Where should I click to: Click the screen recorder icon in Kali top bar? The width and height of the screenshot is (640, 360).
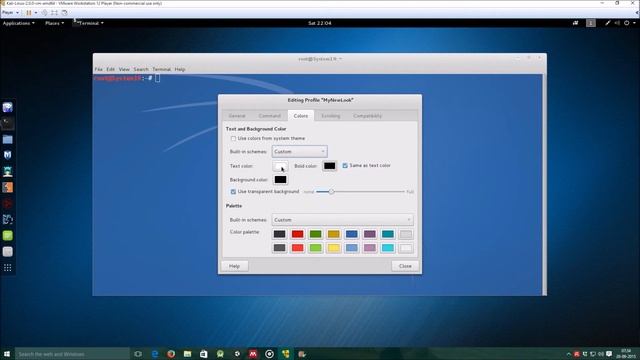(576, 23)
